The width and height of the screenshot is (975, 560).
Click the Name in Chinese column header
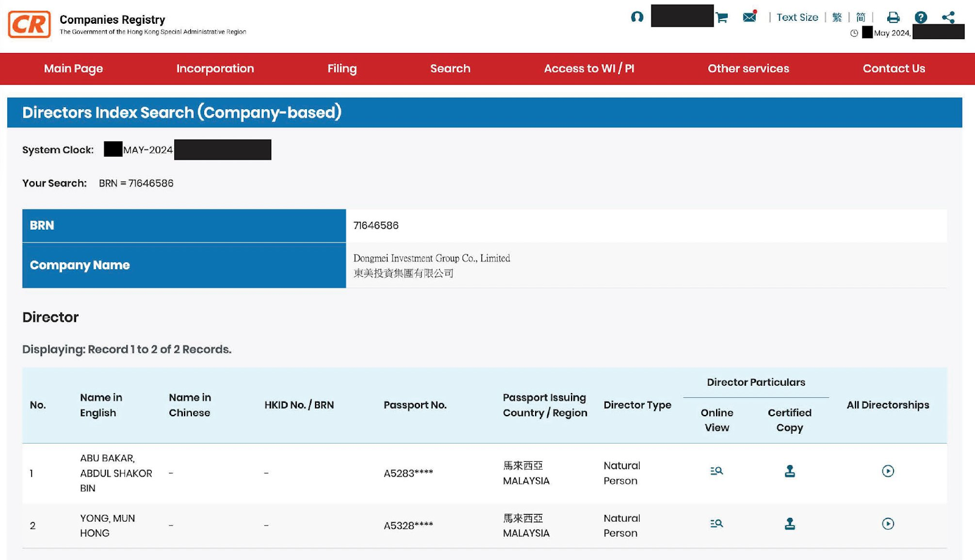pos(190,405)
